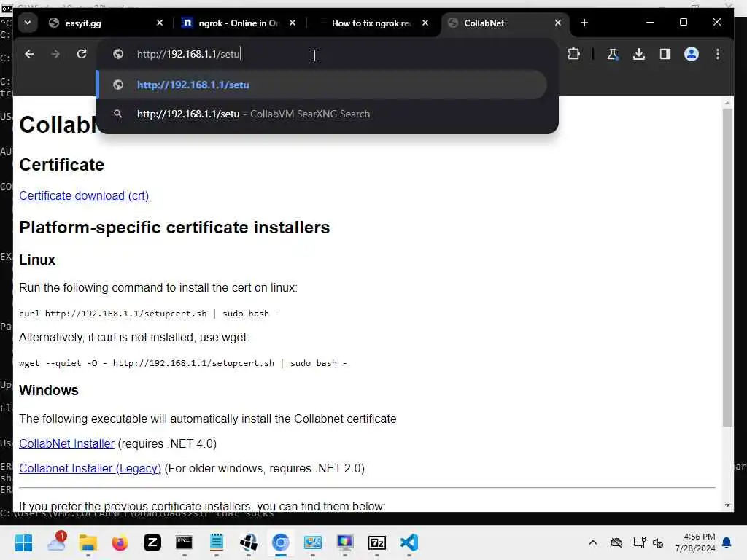Click the address bar URL field

coord(329,54)
